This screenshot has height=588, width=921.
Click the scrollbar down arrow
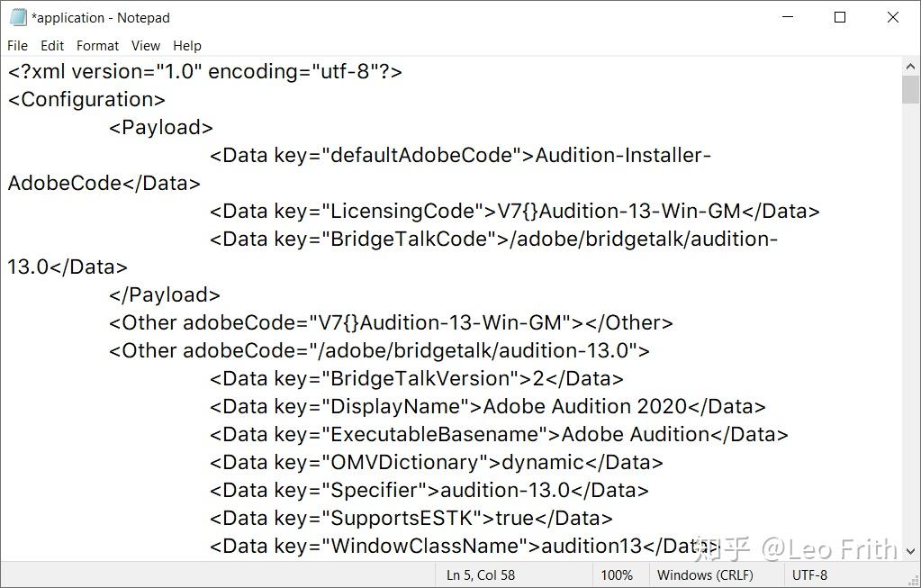coord(909,549)
